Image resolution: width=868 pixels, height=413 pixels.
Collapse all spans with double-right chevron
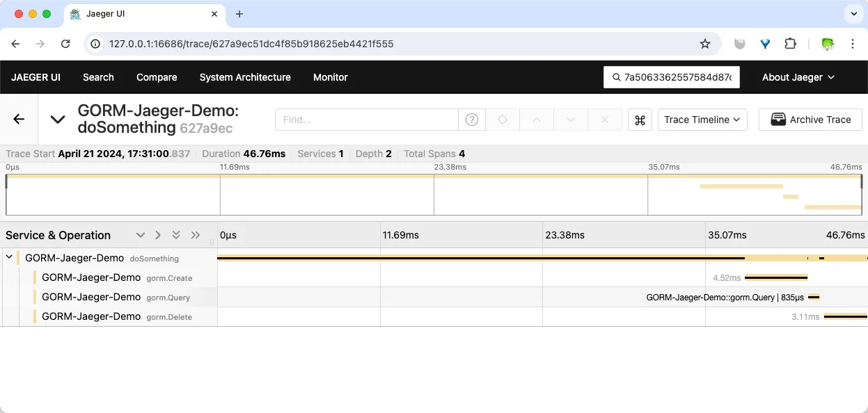pos(195,235)
